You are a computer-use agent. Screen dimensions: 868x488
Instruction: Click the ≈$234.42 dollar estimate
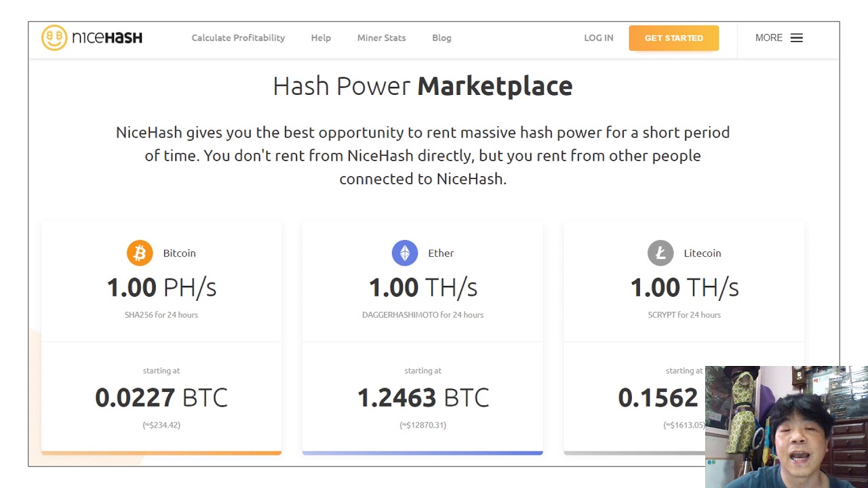[x=161, y=425]
